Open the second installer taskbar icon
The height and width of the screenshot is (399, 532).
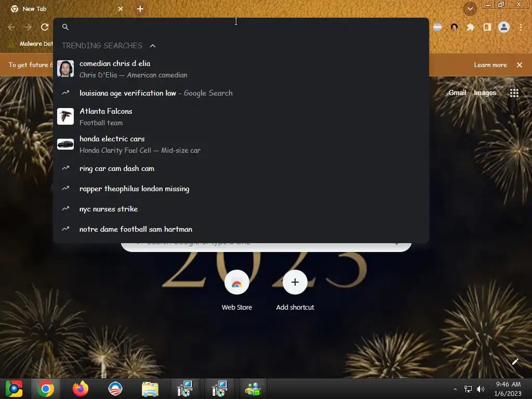coord(220,389)
